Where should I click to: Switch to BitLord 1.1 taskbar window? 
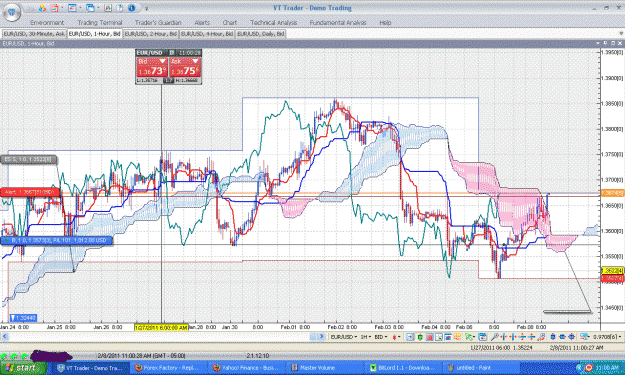pyautogui.click(x=403, y=368)
